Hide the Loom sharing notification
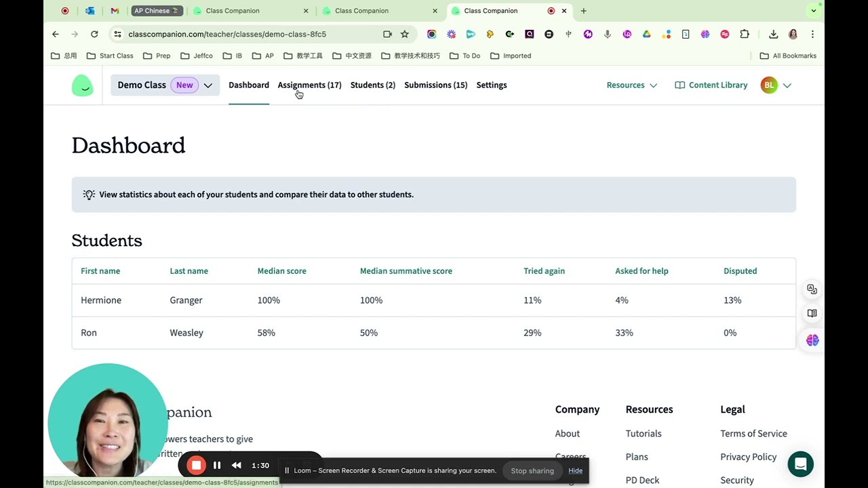This screenshot has height=488, width=868. [x=575, y=470]
